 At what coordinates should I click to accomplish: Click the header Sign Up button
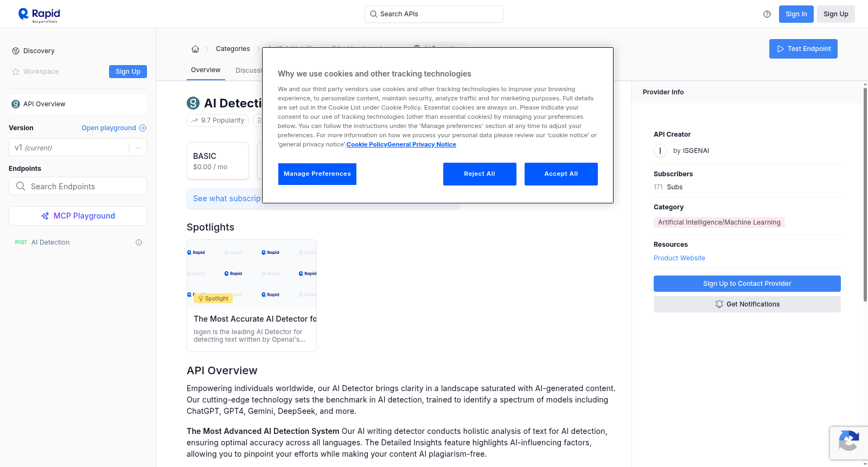click(x=836, y=14)
